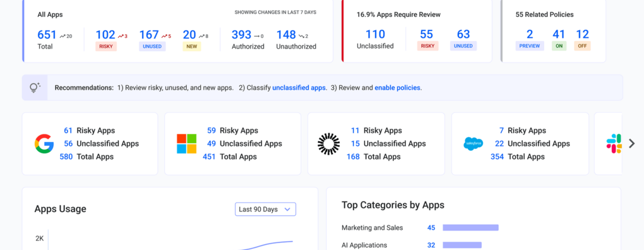Click the black sunburst app logo
644x250 pixels.
[329, 144]
